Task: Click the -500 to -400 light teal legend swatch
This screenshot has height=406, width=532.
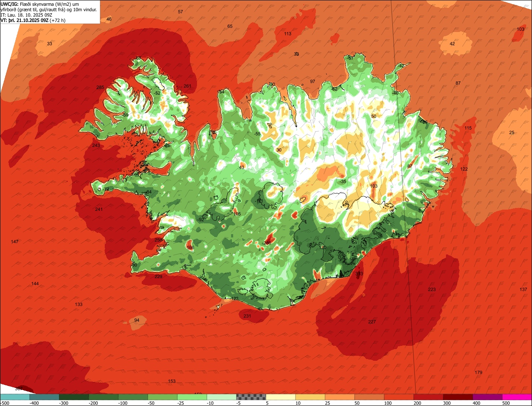Action: pos(15,397)
